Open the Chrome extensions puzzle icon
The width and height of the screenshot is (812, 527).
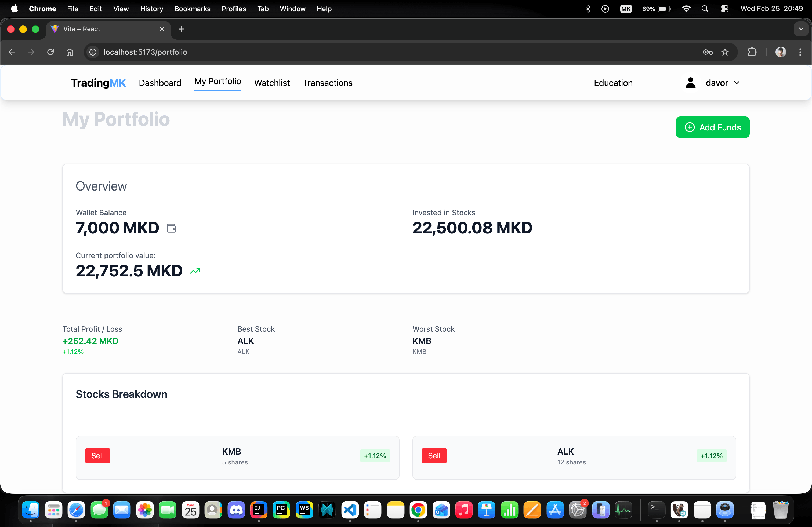752,52
